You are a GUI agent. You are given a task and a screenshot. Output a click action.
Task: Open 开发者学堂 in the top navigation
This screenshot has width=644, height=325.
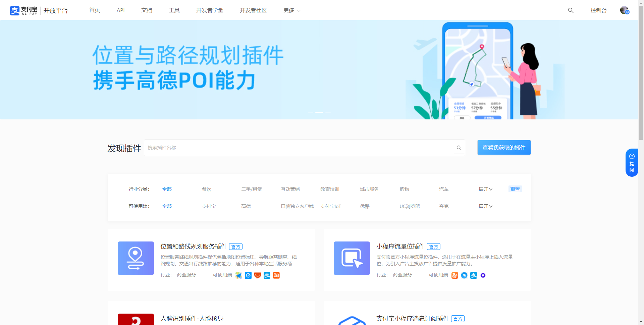210,10
